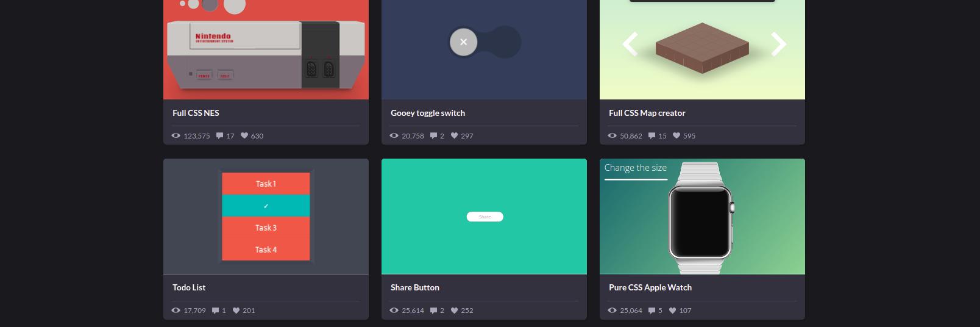The height and width of the screenshot is (327, 980).
Task: Like the Share Button pen with heart
Action: pyautogui.click(x=454, y=310)
